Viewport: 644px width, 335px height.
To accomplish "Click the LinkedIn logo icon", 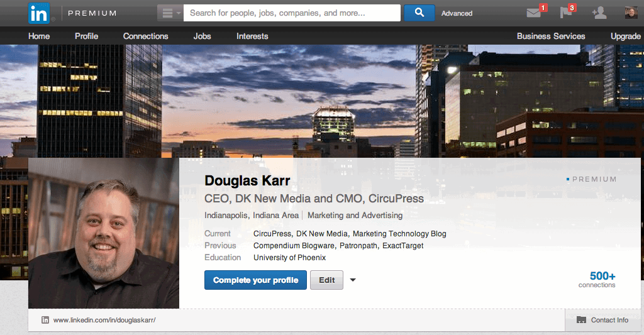I will pyautogui.click(x=39, y=13).
